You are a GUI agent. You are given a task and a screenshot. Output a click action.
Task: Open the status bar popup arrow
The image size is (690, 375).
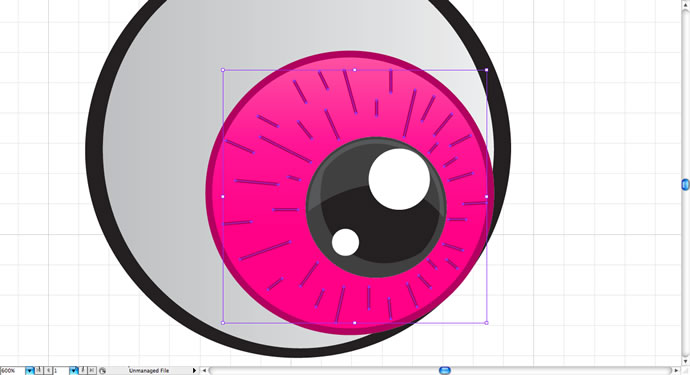[x=194, y=371]
